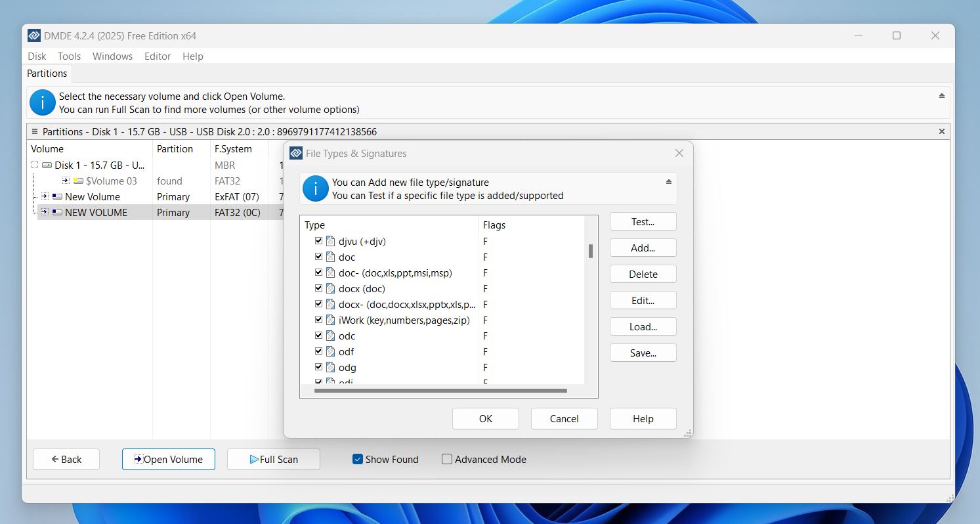This screenshot has height=524, width=980.
Task: Click the doc file type icon
Action: pyautogui.click(x=330, y=257)
